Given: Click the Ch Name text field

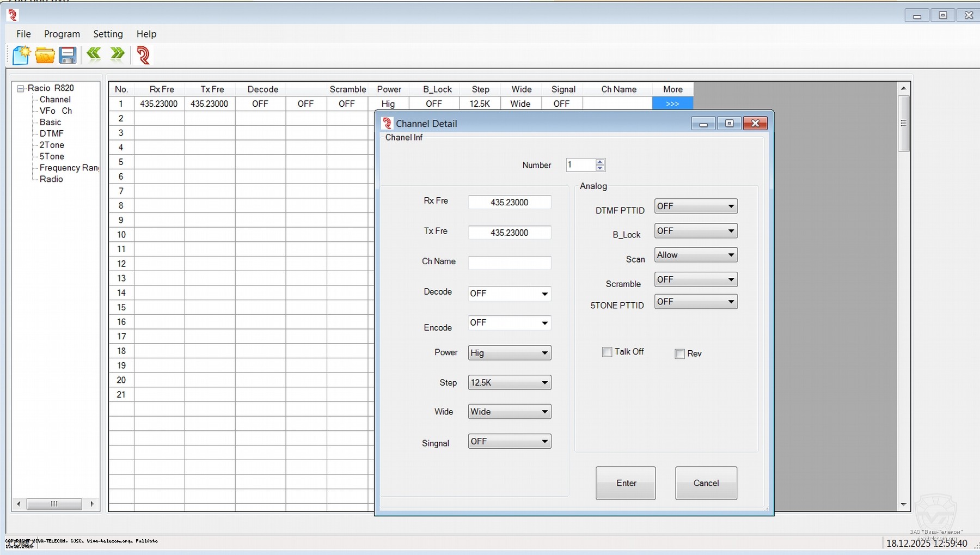Looking at the screenshot, I should pyautogui.click(x=509, y=263).
